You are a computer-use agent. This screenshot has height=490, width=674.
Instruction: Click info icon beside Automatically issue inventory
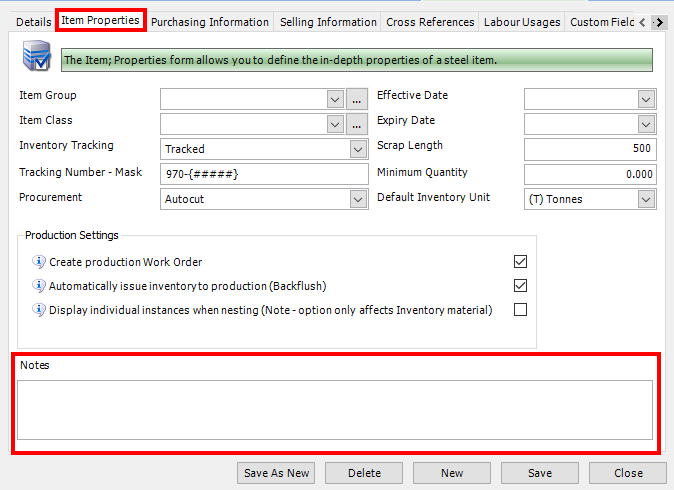pyautogui.click(x=39, y=286)
